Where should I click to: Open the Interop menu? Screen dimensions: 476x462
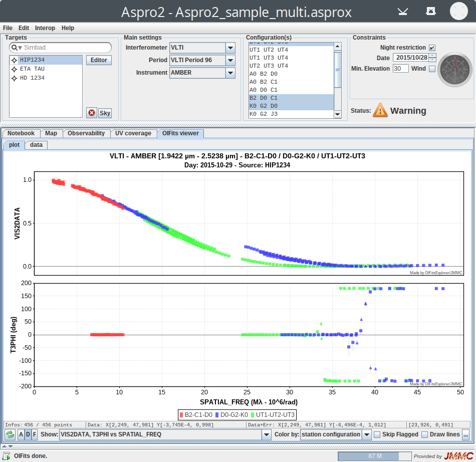(45, 28)
